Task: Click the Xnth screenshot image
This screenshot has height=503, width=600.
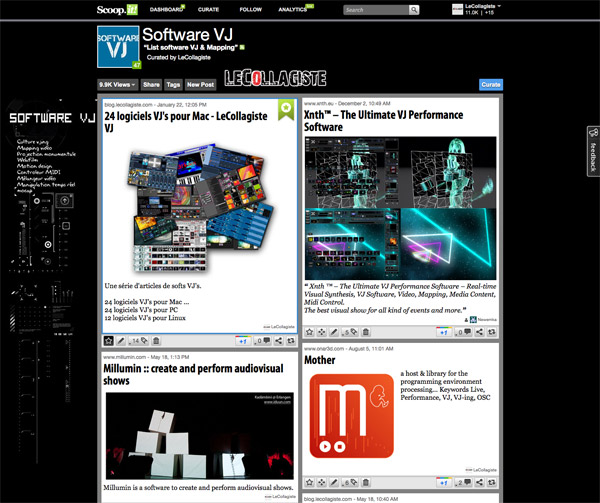Action: [401, 208]
